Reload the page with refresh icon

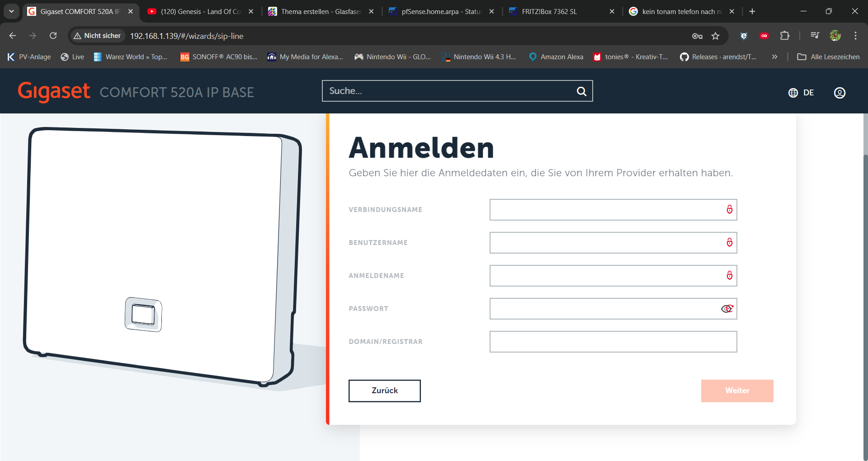53,36
